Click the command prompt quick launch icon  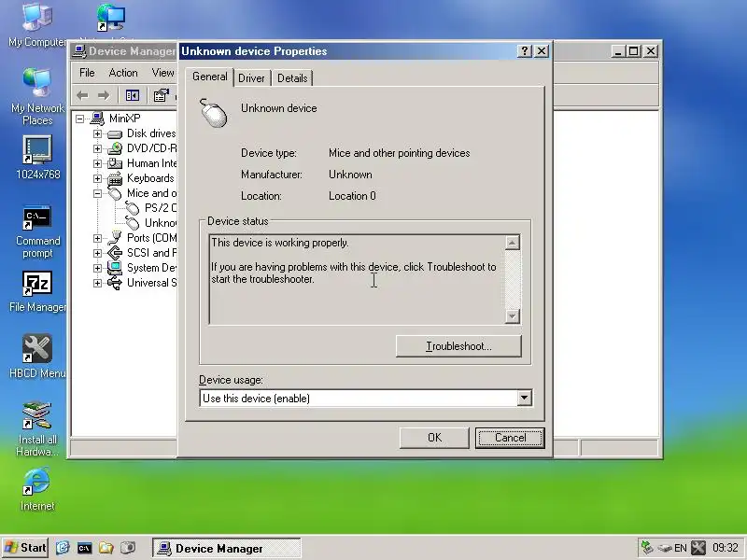tap(84, 548)
